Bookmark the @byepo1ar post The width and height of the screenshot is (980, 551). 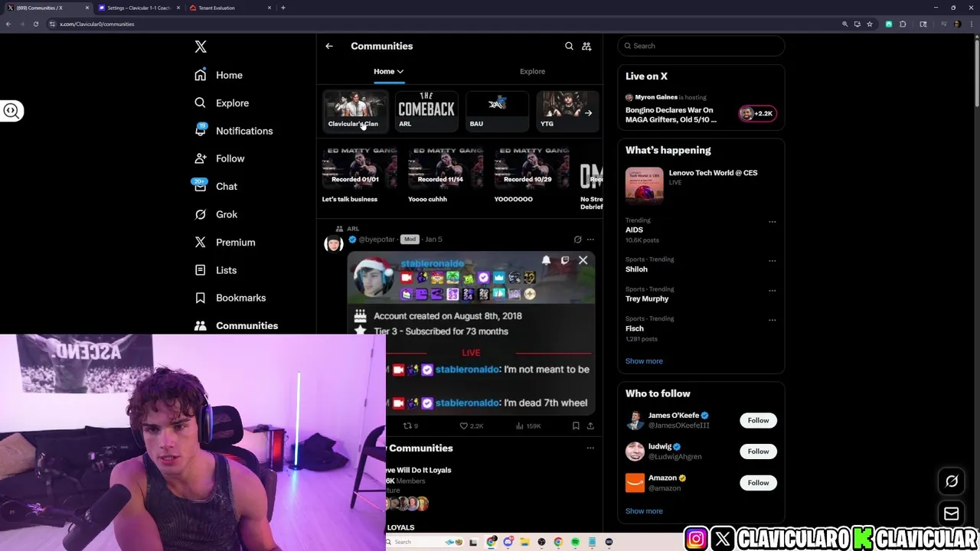pyautogui.click(x=576, y=425)
